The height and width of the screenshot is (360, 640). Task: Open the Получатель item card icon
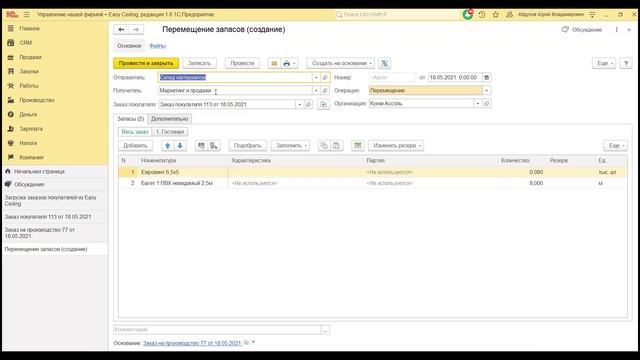pos(325,91)
